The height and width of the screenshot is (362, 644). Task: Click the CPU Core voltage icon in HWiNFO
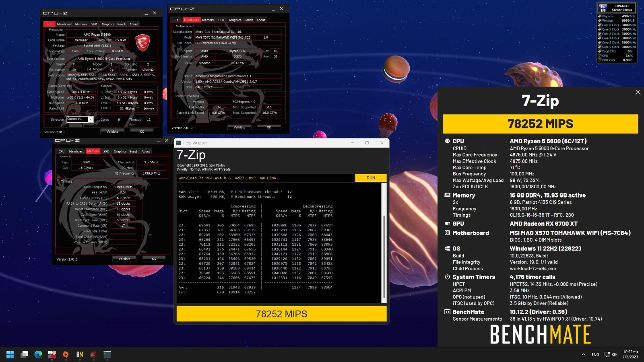(x=600, y=60)
